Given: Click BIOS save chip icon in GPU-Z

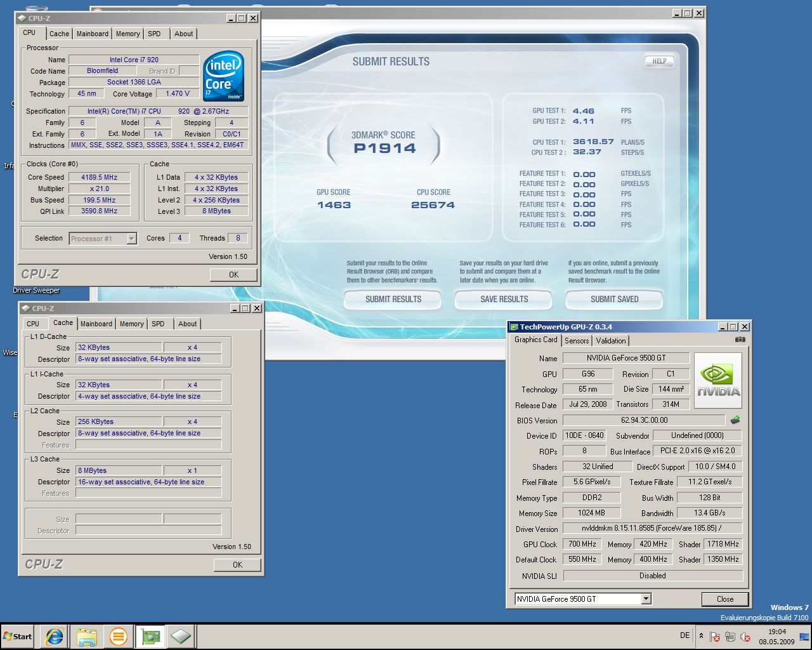Looking at the screenshot, I should 735,420.
